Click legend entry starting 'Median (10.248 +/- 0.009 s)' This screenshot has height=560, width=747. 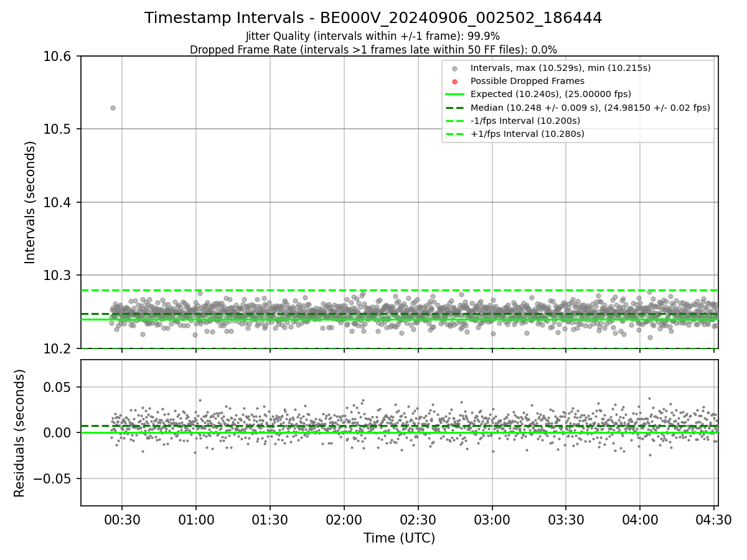[x=590, y=108]
